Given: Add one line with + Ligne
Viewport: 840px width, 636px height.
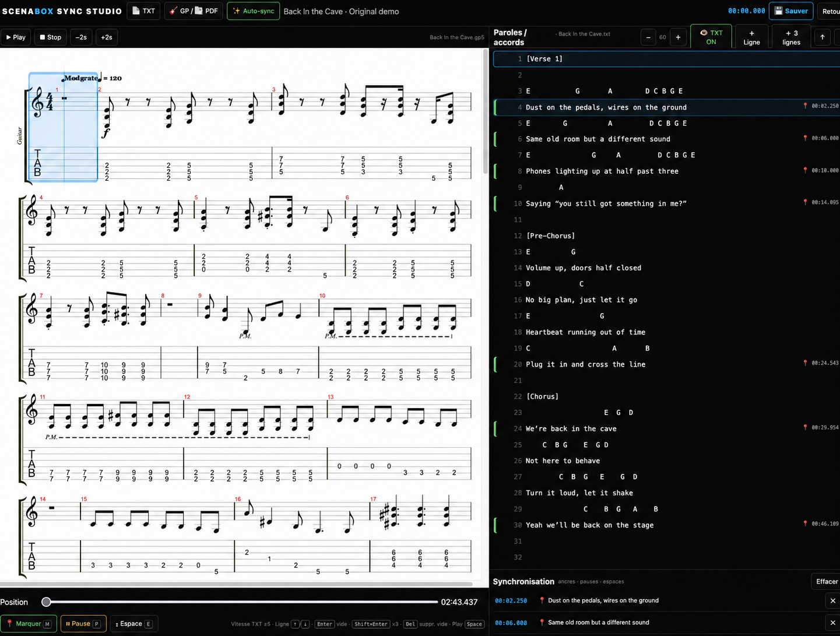Looking at the screenshot, I should [x=751, y=37].
